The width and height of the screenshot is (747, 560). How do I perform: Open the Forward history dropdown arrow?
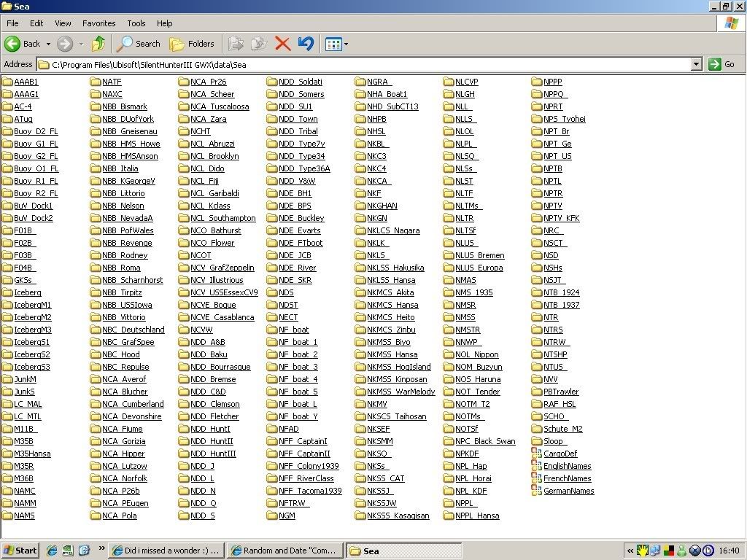(x=81, y=44)
